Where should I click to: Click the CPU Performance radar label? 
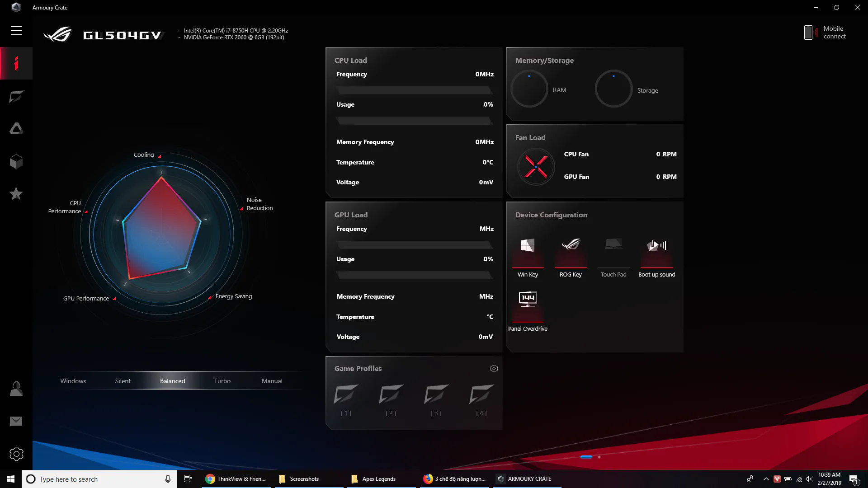[x=65, y=207]
